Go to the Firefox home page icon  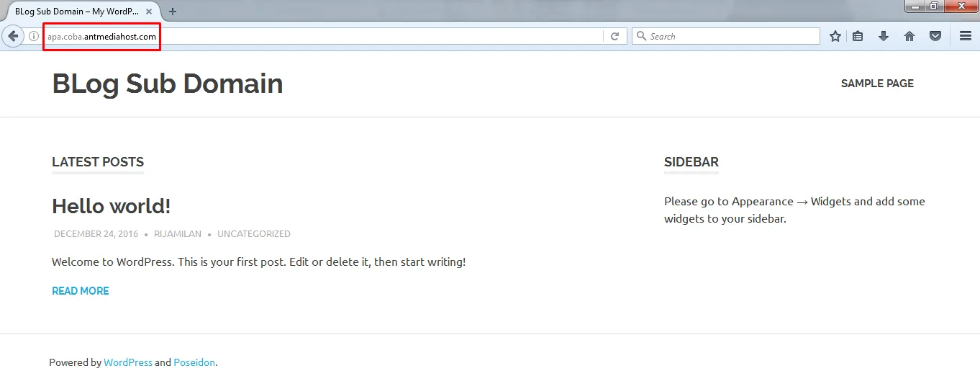tap(909, 36)
